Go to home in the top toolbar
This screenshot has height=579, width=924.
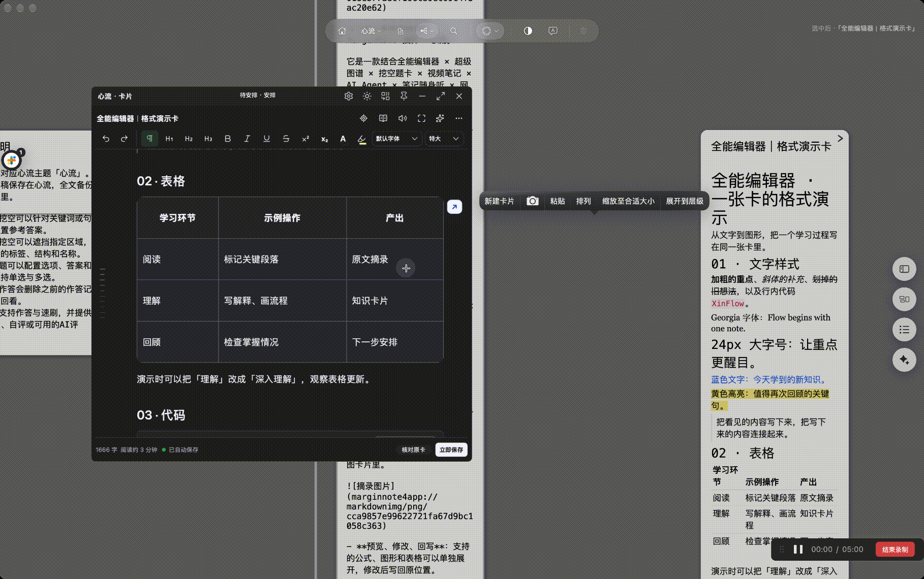point(342,31)
